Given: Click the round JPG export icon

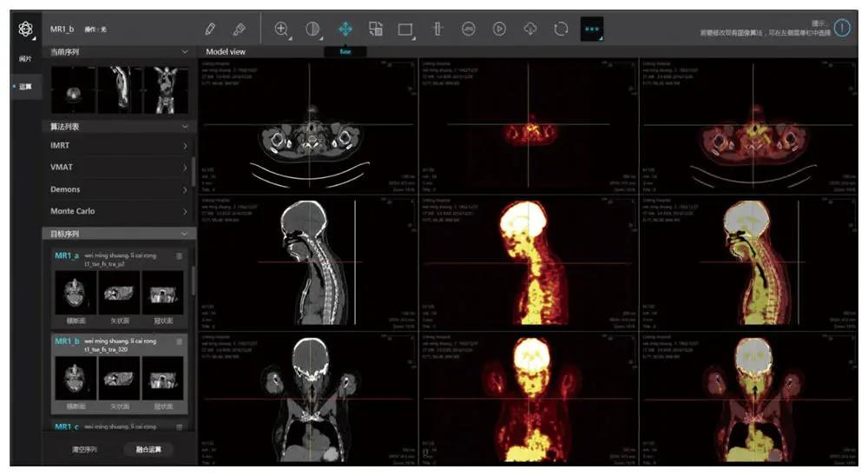Looking at the screenshot, I should tap(469, 29).
